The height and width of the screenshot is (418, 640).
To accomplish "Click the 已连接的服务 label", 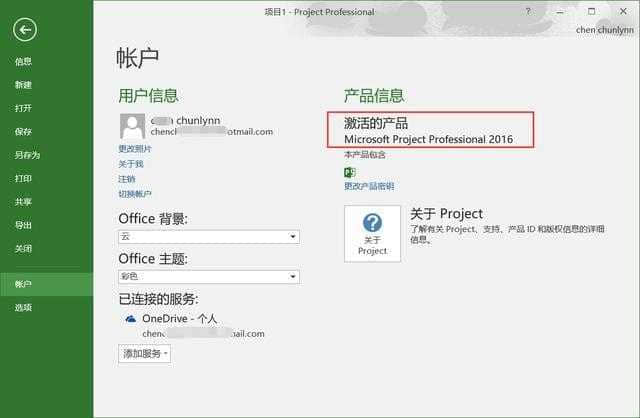I will (158, 299).
